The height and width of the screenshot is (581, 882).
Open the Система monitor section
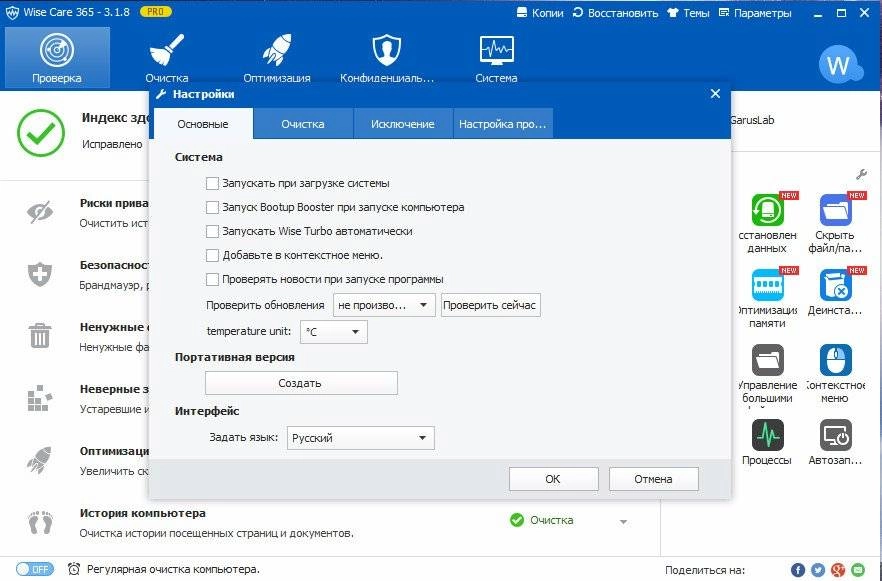click(x=496, y=57)
